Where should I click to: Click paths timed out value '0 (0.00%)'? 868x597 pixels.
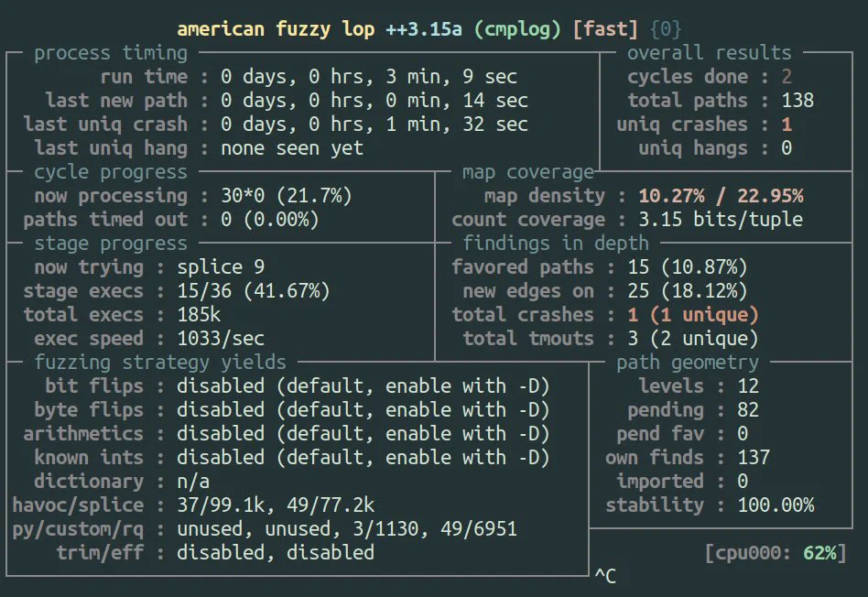pos(270,220)
